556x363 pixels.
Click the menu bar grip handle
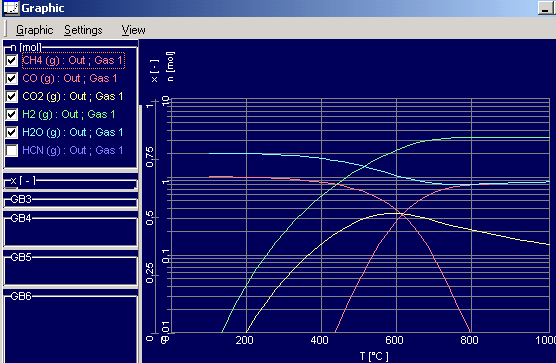point(5,28)
